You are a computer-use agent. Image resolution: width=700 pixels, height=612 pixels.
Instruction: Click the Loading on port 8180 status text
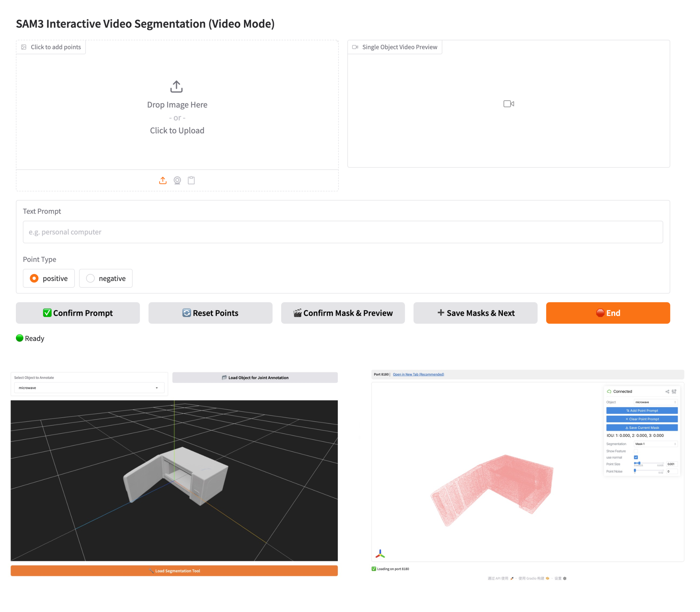[393, 568]
